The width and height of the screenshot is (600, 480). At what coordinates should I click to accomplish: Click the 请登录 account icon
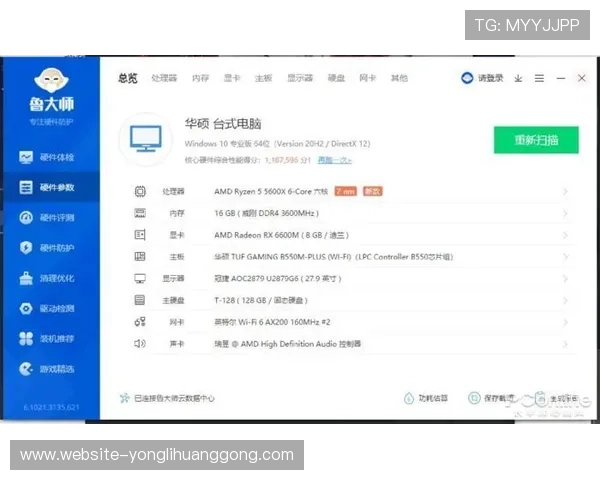click(467, 78)
